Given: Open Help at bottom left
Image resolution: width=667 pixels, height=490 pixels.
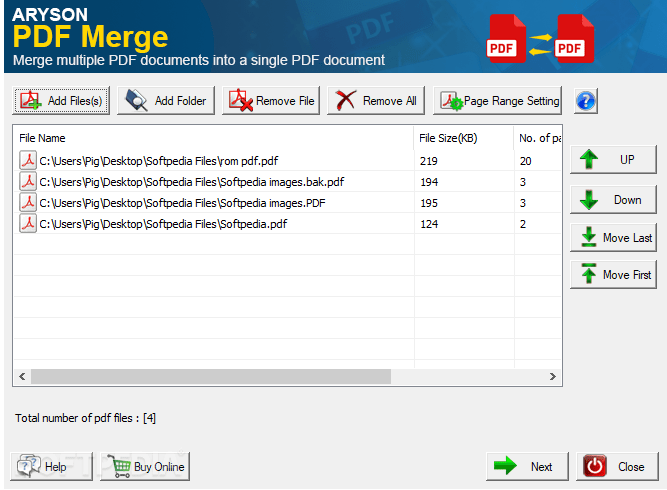Looking at the screenshot, I should pyautogui.click(x=51, y=466).
